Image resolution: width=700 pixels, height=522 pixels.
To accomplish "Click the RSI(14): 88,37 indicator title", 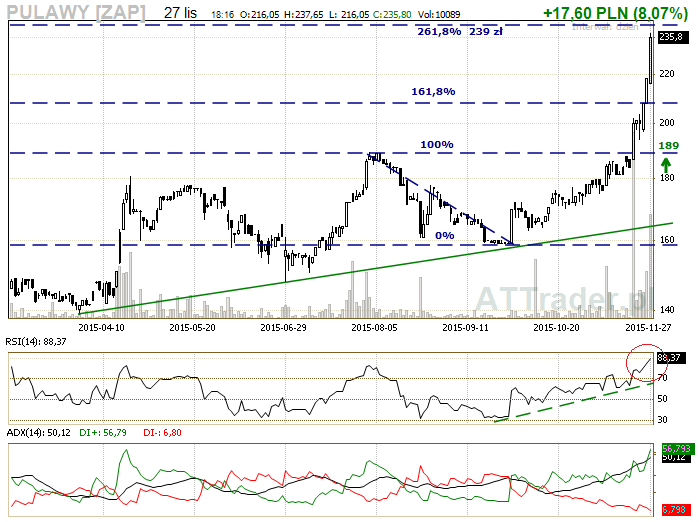I will (36, 342).
